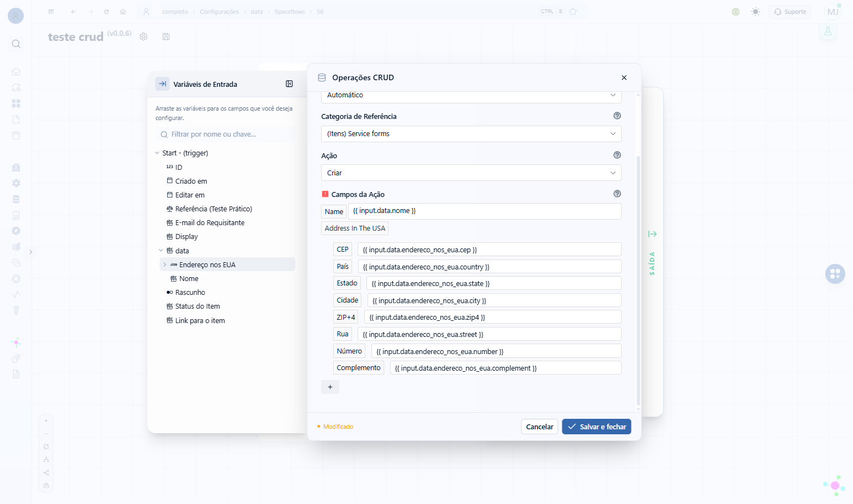The width and height of the screenshot is (853, 504).
Task: Open the Ação dropdown showing Criar
Action: (471, 173)
